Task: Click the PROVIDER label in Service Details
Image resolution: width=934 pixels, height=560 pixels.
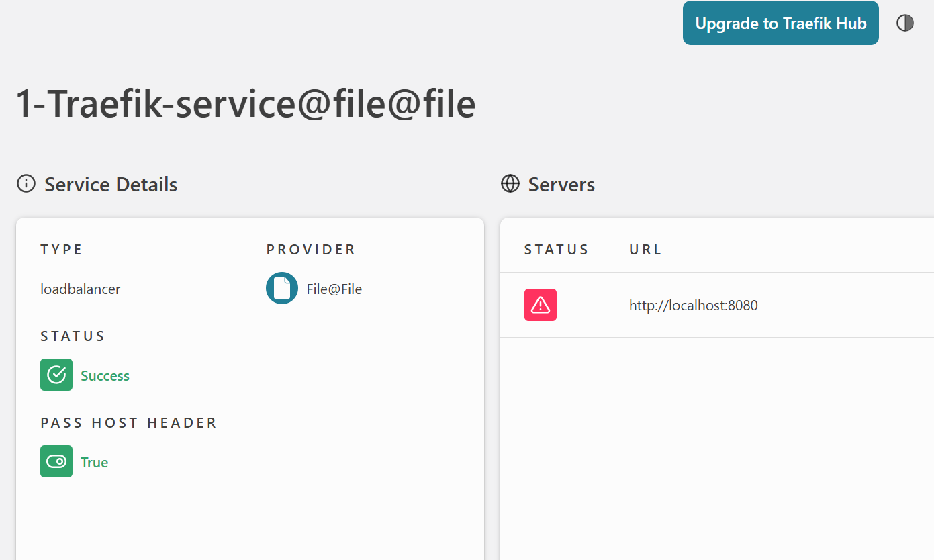Action: (311, 250)
